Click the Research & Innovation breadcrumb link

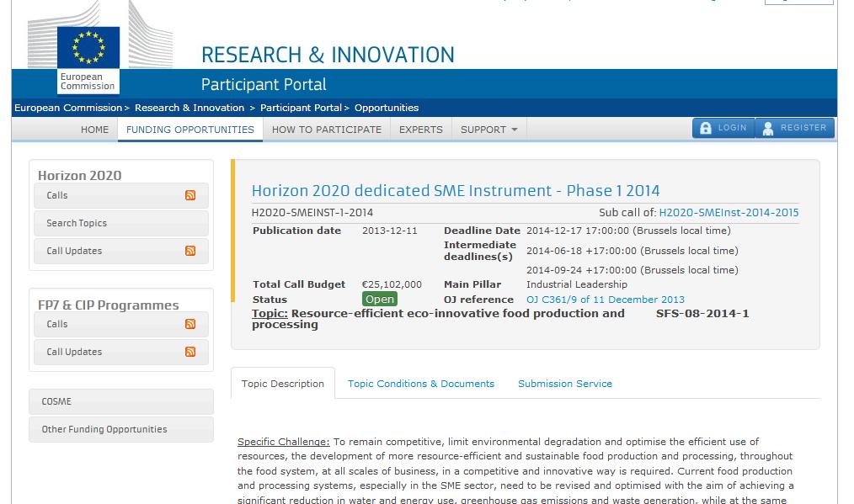click(x=189, y=108)
